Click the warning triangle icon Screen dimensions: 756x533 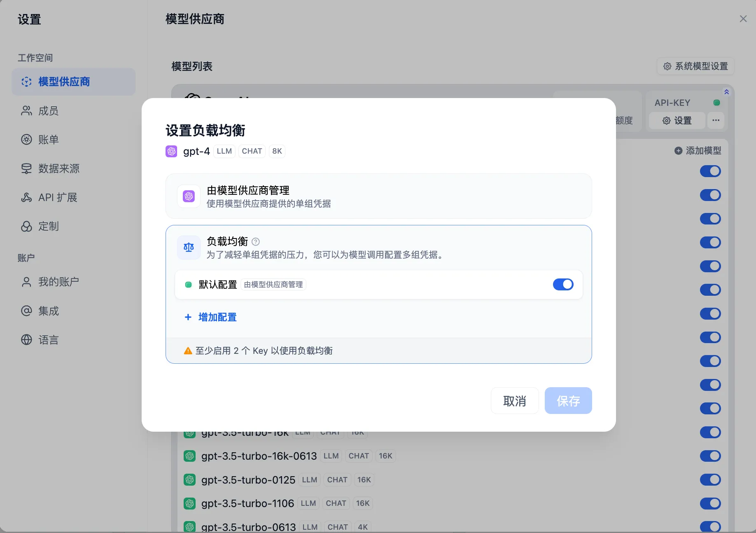(x=188, y=351)
